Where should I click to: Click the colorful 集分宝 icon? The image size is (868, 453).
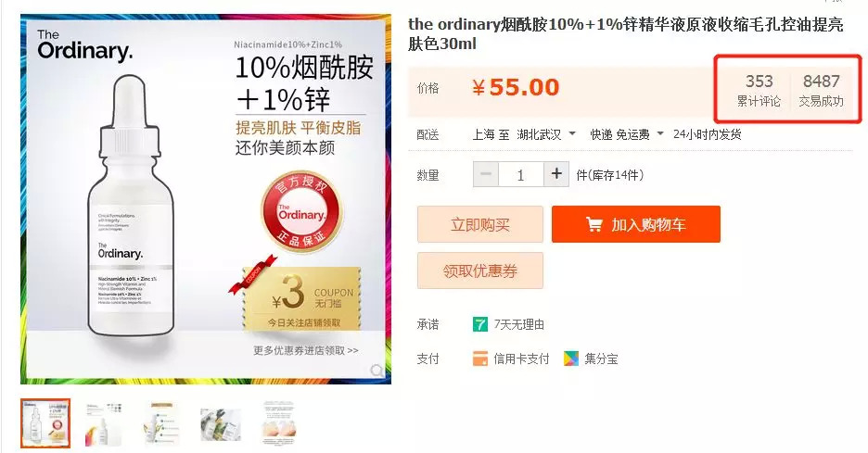pyautogui.click(x=570, y=359)
